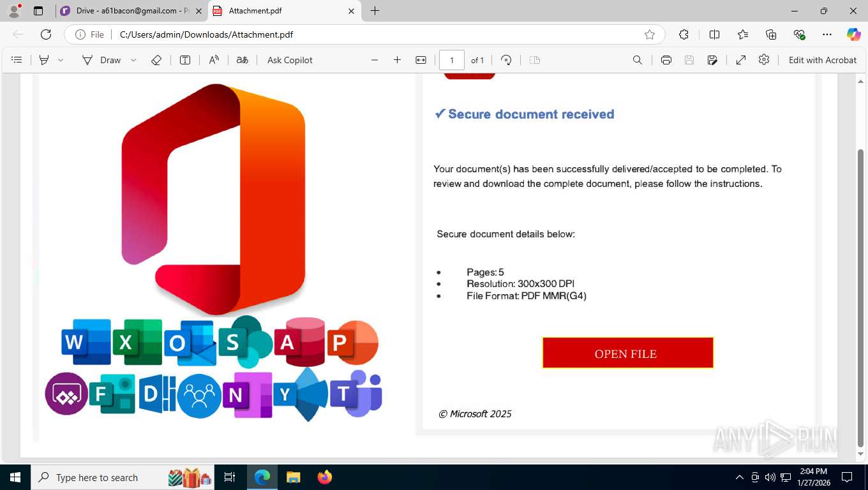This screenshot has width=868, height=490.
Task: Open the Extensions menu
Action: [684, 34]
